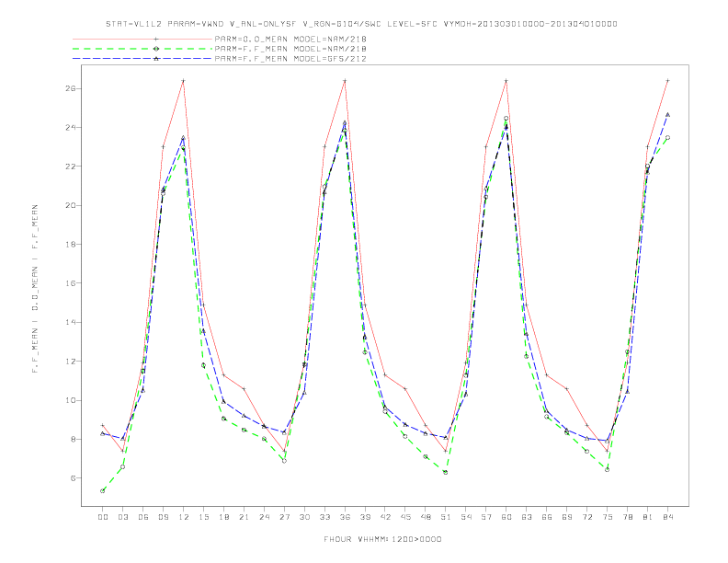Click the y-axis tick label 18

[70, 245]
